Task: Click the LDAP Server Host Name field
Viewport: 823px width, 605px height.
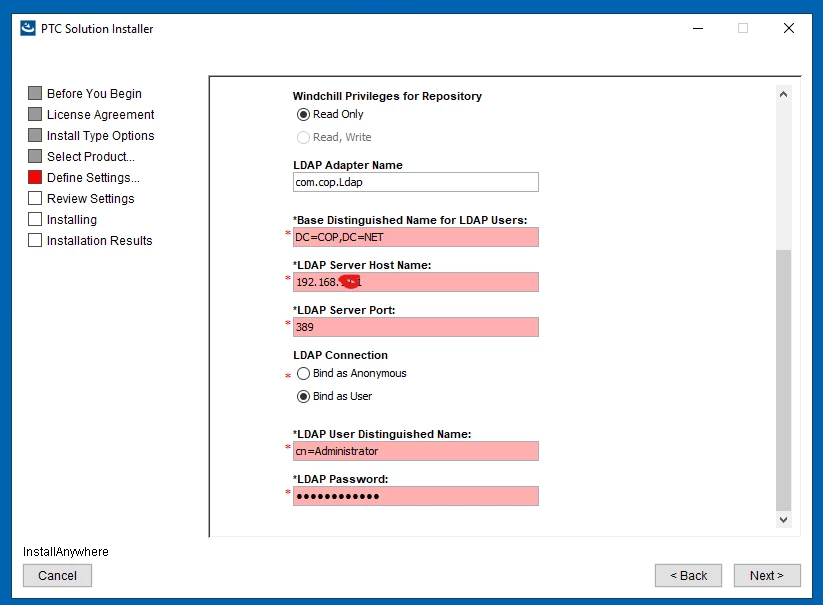Action: click(416, 282)
